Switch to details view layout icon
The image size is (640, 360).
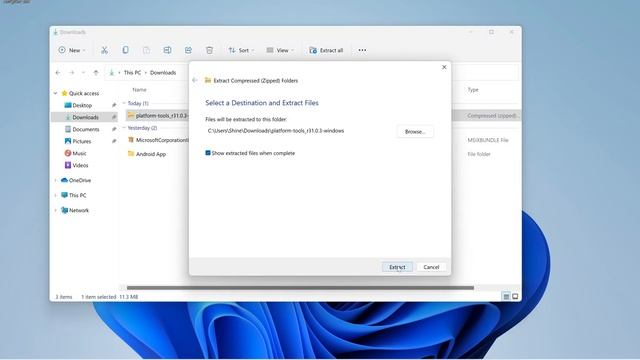506,296
